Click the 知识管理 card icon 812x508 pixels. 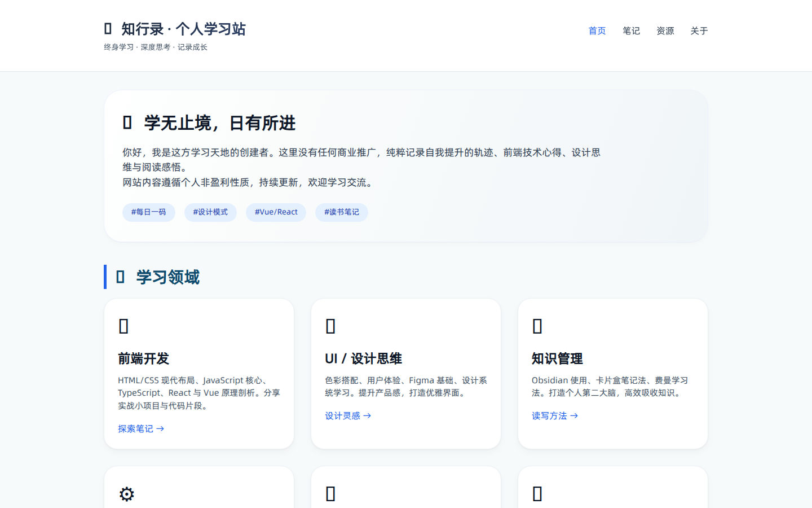[537, 326]
